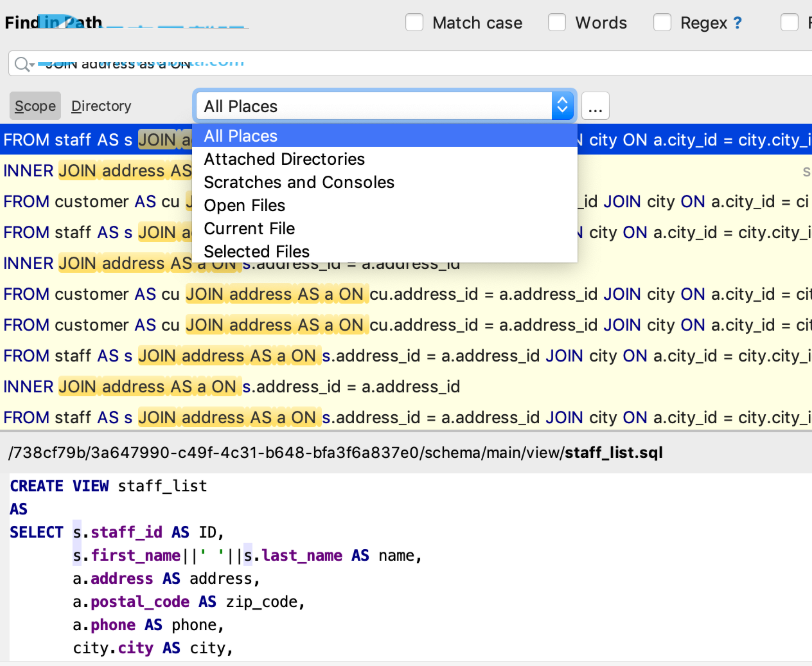Switch to the Directory tab
This screenshot has width=812, height=666.
[x=101, y=106]
